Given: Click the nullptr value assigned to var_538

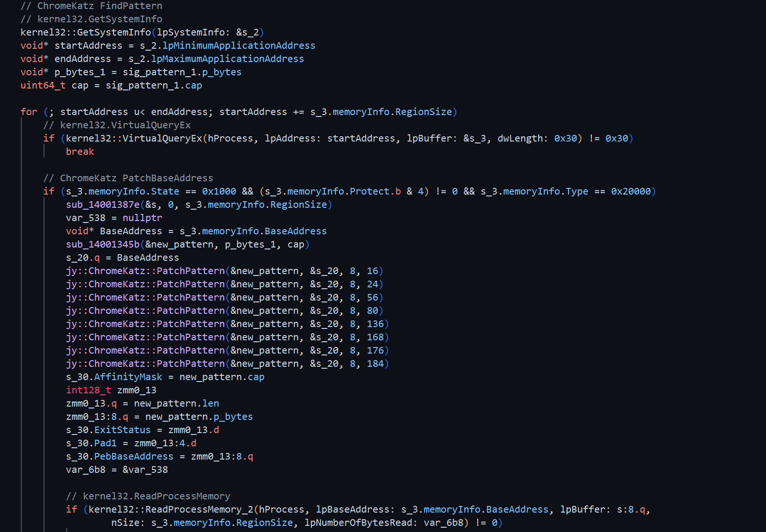Looking at the screenshot, I should [x=142, y=218].
